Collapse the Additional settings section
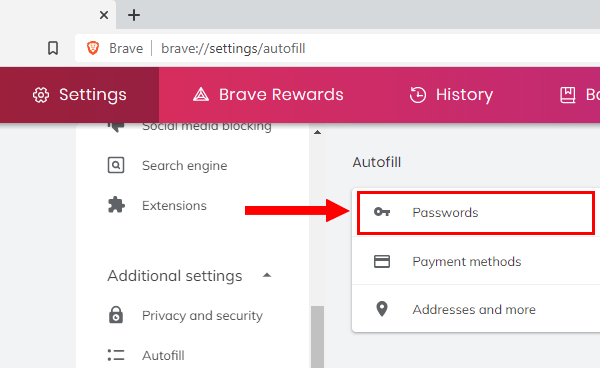This screenshot has height=368, width=600. pyautogui.click(x=267, y=275)
